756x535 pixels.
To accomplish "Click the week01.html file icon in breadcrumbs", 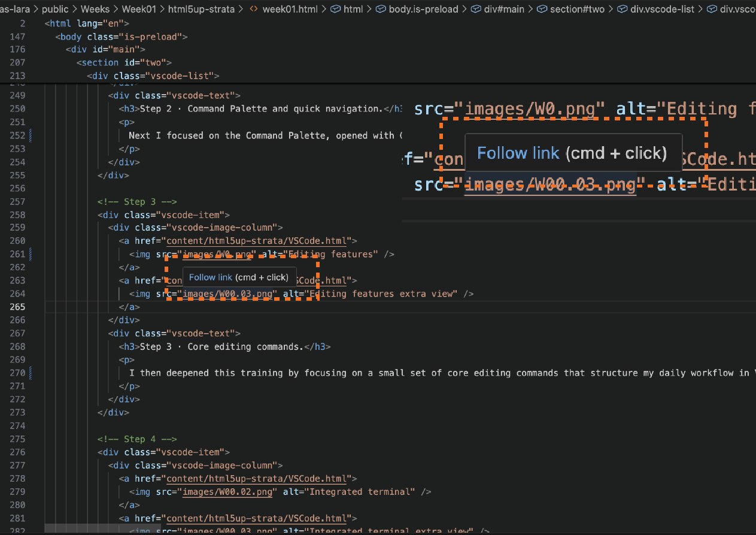I will click(254, 10).
